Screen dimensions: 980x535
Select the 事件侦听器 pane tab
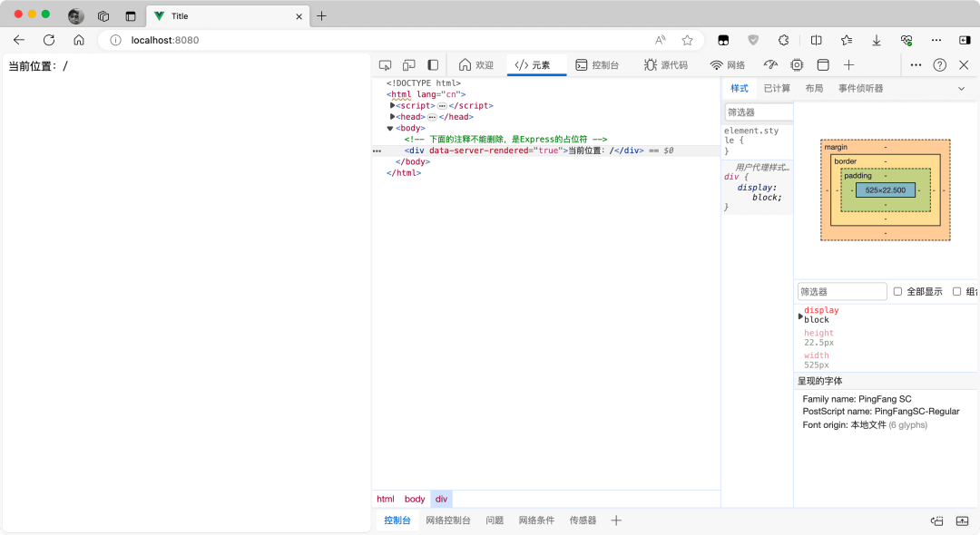[860, 89]
